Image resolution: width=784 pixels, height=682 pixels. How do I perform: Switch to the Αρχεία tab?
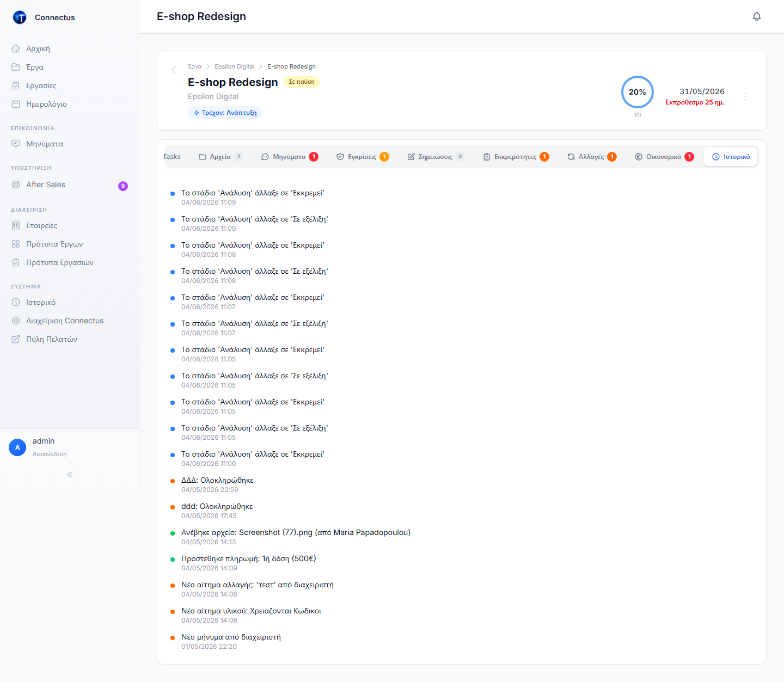coord(220,157)
